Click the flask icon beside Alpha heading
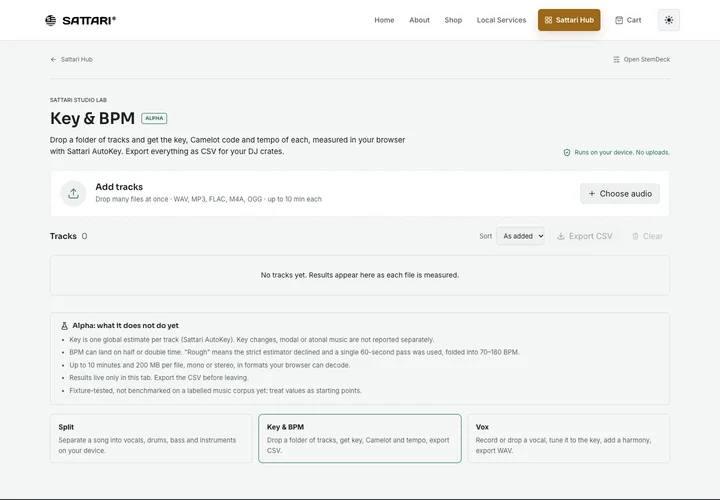 [64, 326]
